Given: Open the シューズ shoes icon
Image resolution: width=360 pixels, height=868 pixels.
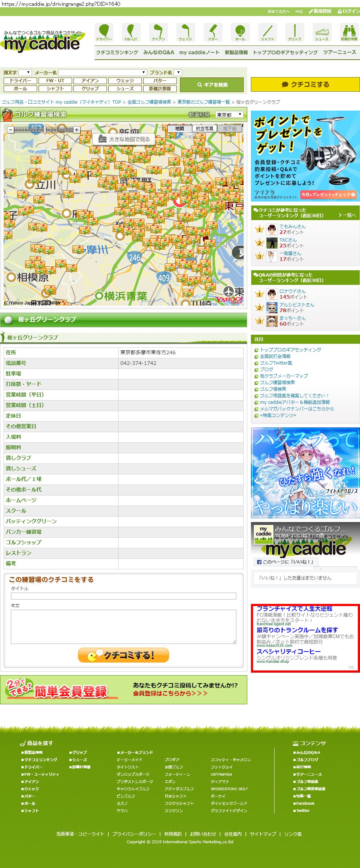Looking at the screenshot, I should (322, 32).
